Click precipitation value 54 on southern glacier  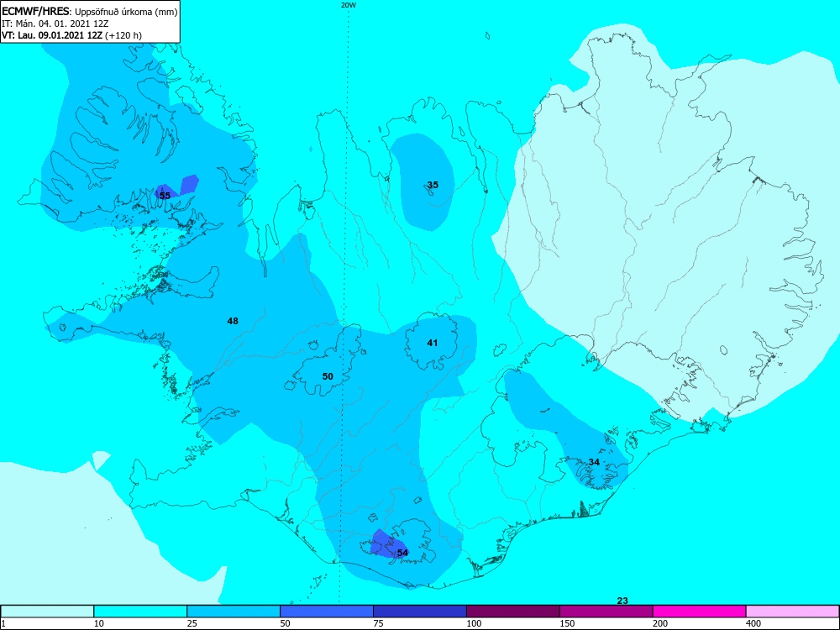click(x=402, y=553)
